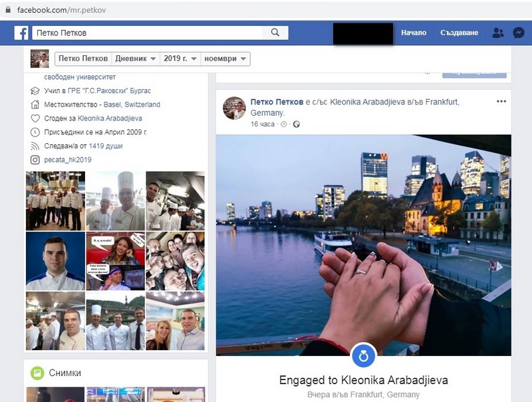This screenshot has height=402, width=532.
Task: Click the green Снимки photos icon
Action: [37, 373]
